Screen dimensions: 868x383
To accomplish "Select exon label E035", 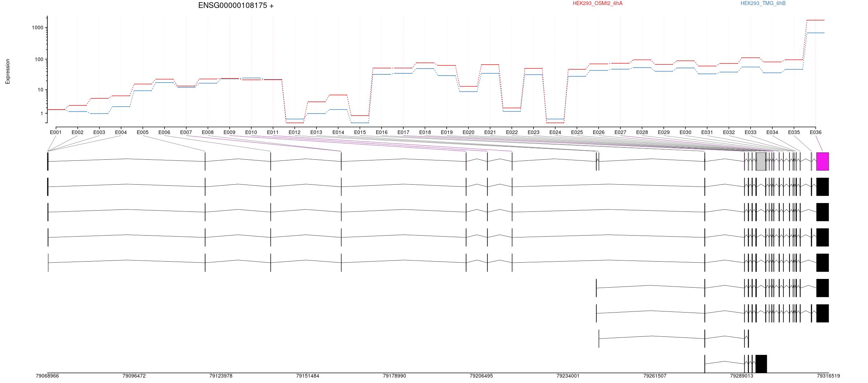I will click(794, 132).
